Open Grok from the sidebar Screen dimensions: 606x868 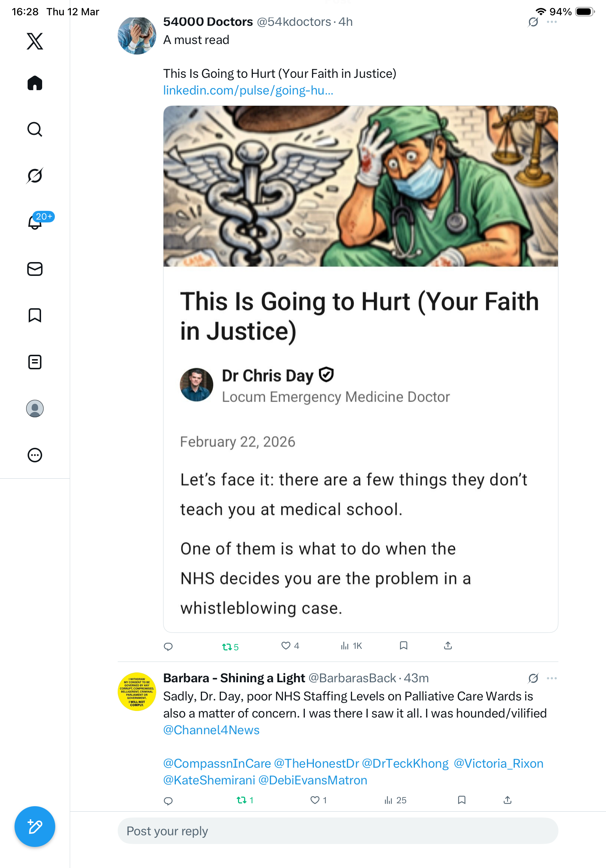[35, 176]
